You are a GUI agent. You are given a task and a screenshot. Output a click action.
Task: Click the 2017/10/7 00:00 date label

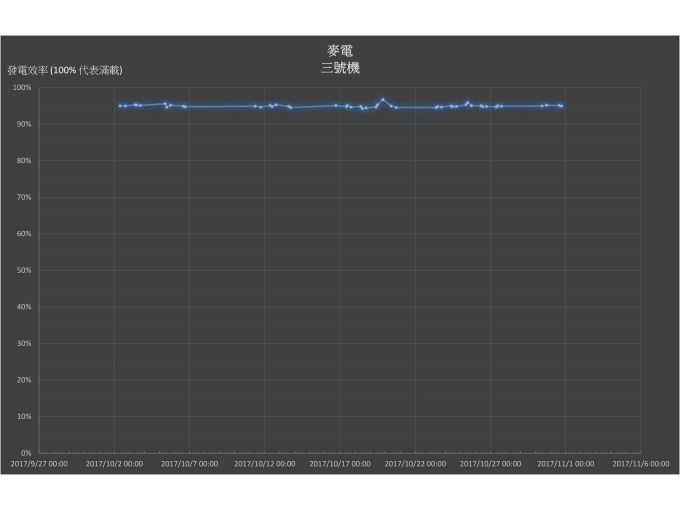coord(190,464)
